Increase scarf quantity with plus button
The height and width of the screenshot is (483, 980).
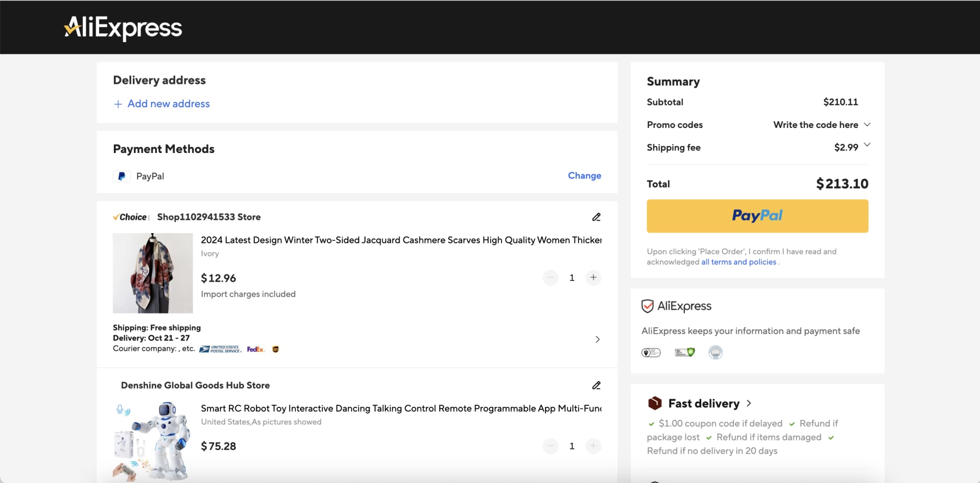[x=593, y=278]
